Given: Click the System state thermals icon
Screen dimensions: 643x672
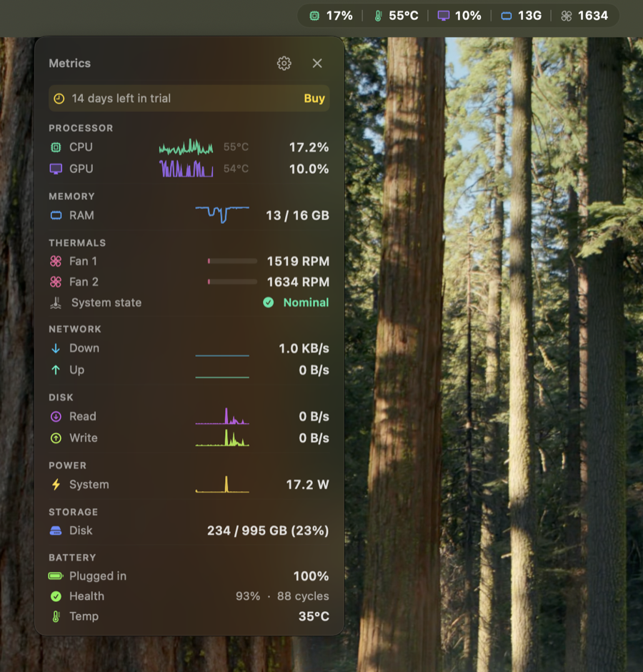Looking at the screenshot, I should pyautogui.click(x=55, y=302).
